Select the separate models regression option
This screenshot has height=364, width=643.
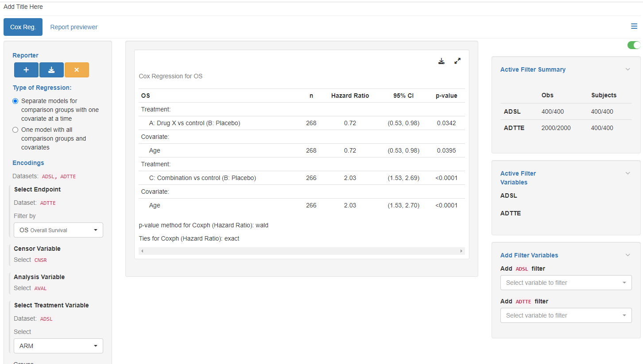click(15, 101)
